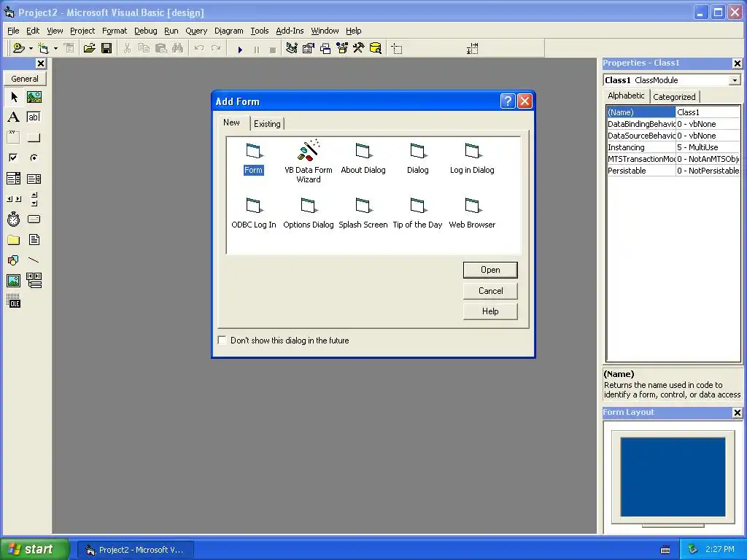Select the OLE container tool
The width and height of the screenshot is (747, 560).
click(x=13, y=301)
